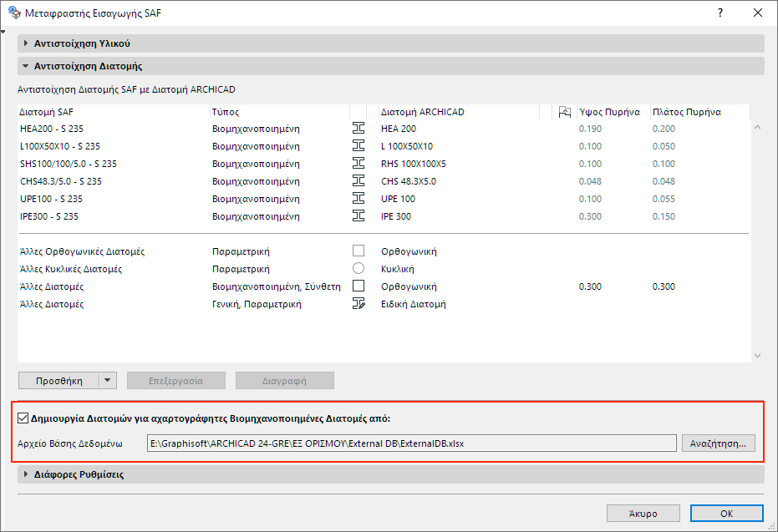Click the Γενική, Παραμετρική type cell

pos(257,304)
